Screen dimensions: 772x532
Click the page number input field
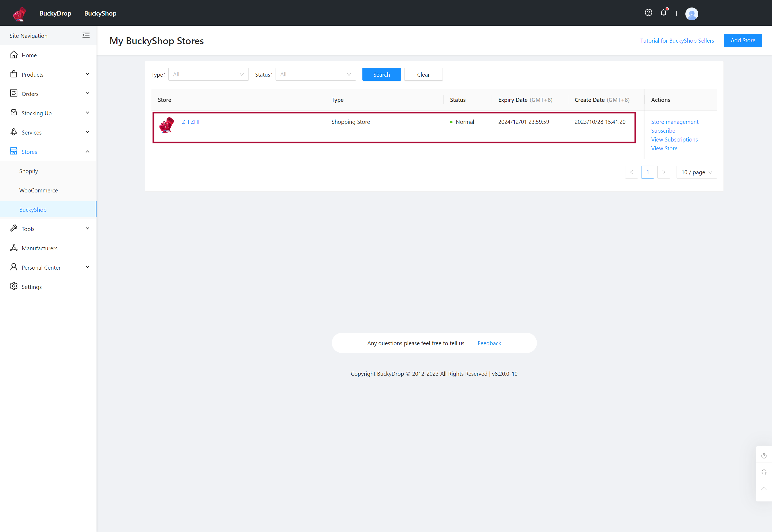pyautogui.click(x=648, y=172)
